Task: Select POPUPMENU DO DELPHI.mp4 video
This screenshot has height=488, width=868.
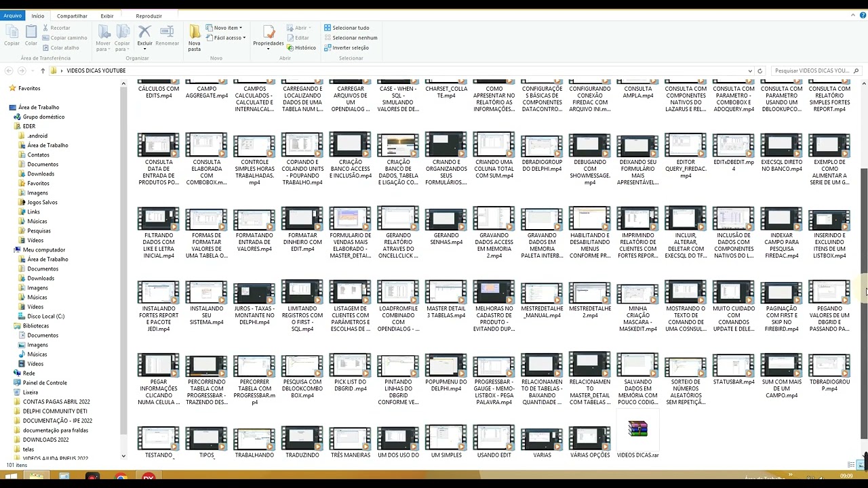Action: pyautogui.click(x=446, y=372)
